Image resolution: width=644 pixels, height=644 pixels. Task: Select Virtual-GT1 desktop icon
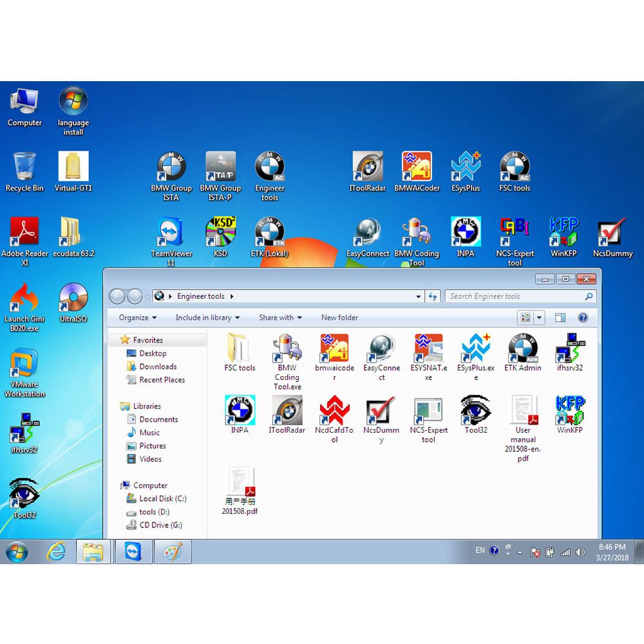pyautogui.click(x=73, y=172)
